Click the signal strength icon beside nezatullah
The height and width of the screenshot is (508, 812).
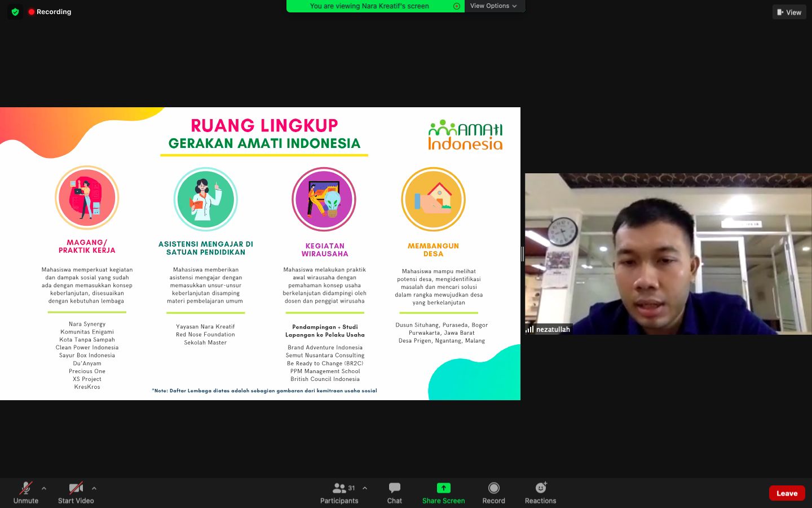click(x=529, y=329)
